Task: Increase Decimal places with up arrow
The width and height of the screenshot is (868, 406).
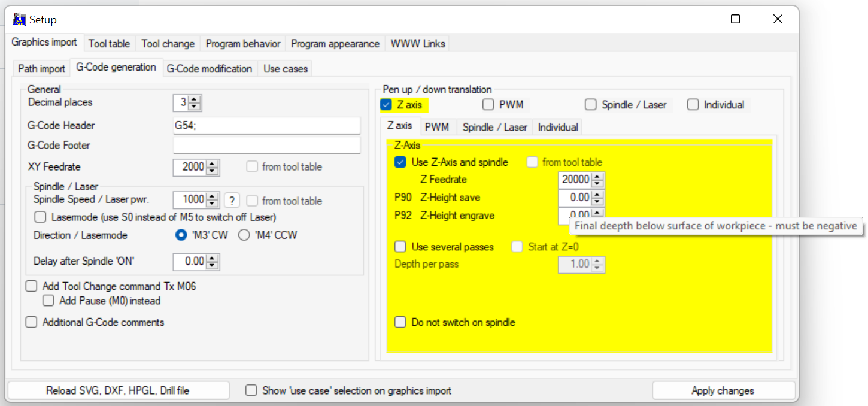Action: (x=195, y=99)
